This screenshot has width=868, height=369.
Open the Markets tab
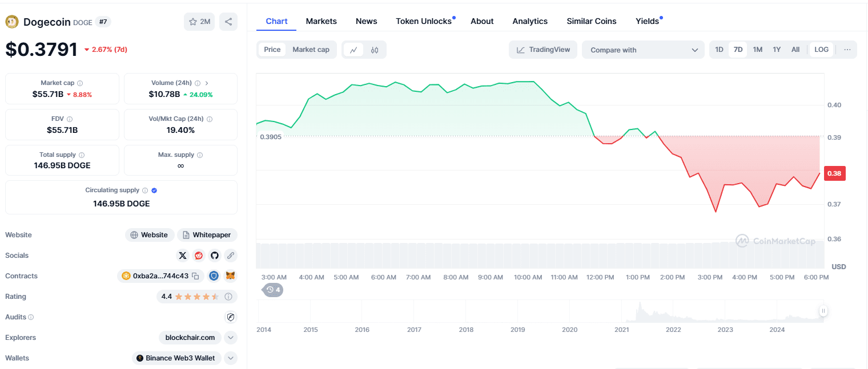pyautogui.click(x=322, y=21)
